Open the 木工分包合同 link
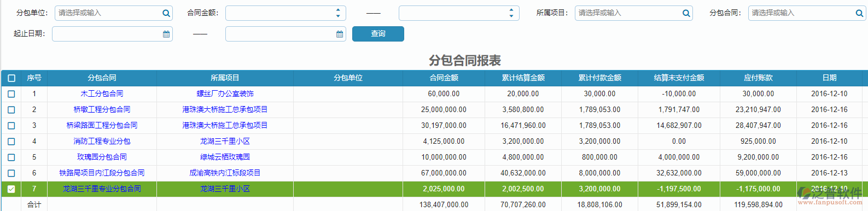This screenshot has width=868, height=211. (x=102, y=94)
